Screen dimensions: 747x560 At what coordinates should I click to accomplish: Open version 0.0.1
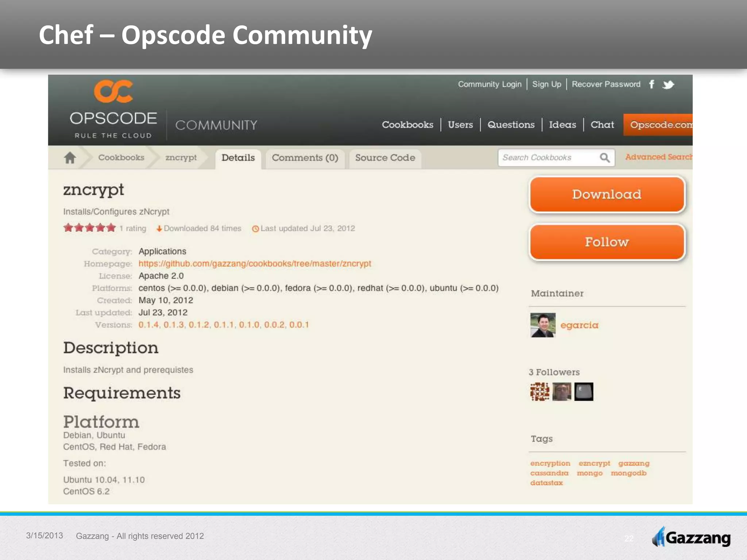pos(299,325)
